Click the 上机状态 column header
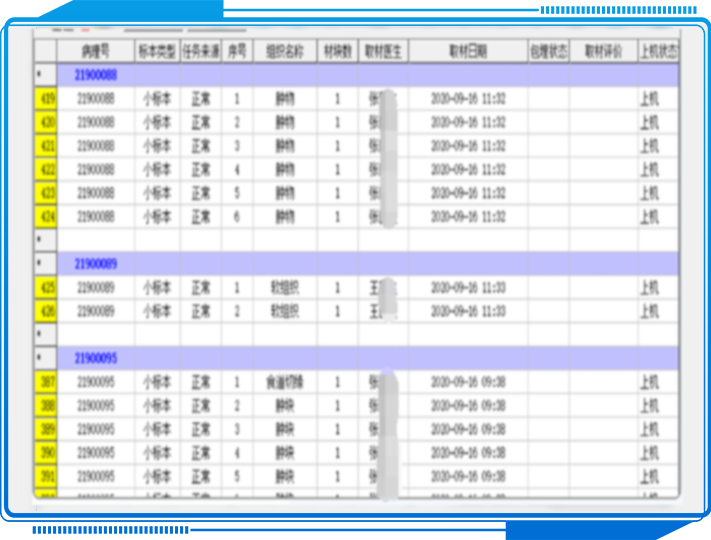Screen dimensions: 711x540 (657, 51)
